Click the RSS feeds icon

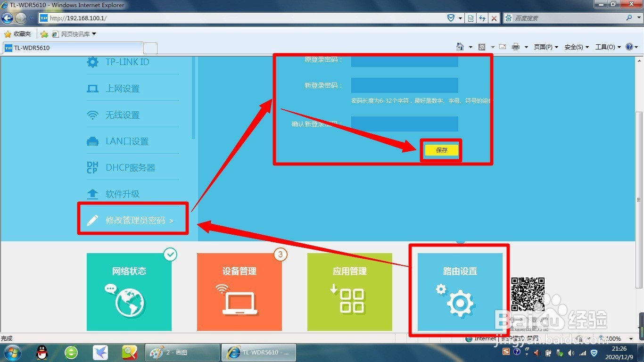(482, 47)
